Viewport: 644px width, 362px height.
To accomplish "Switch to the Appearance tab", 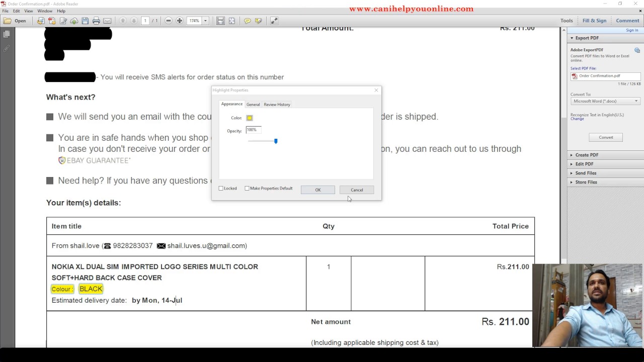I will point(232,104).
